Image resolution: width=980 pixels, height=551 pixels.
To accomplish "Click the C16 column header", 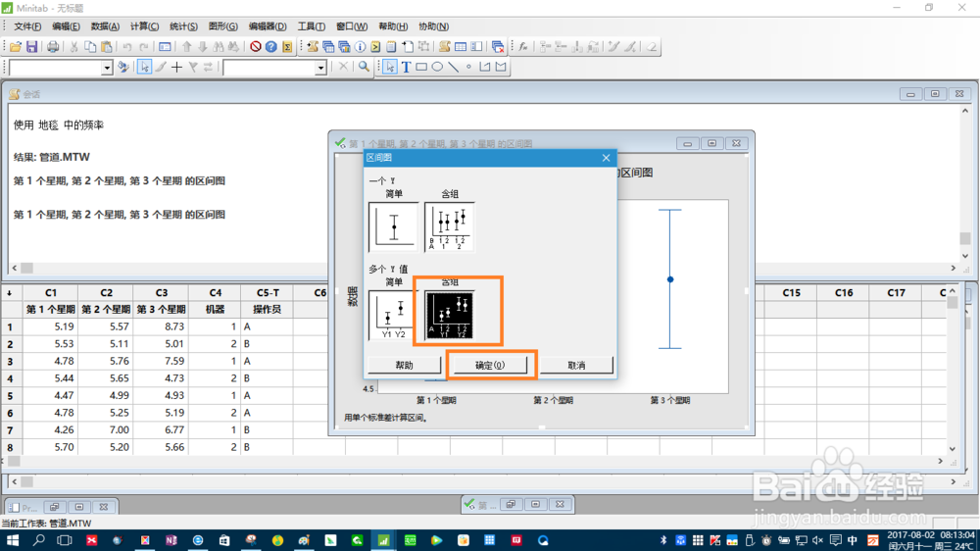I will [844, 293].
